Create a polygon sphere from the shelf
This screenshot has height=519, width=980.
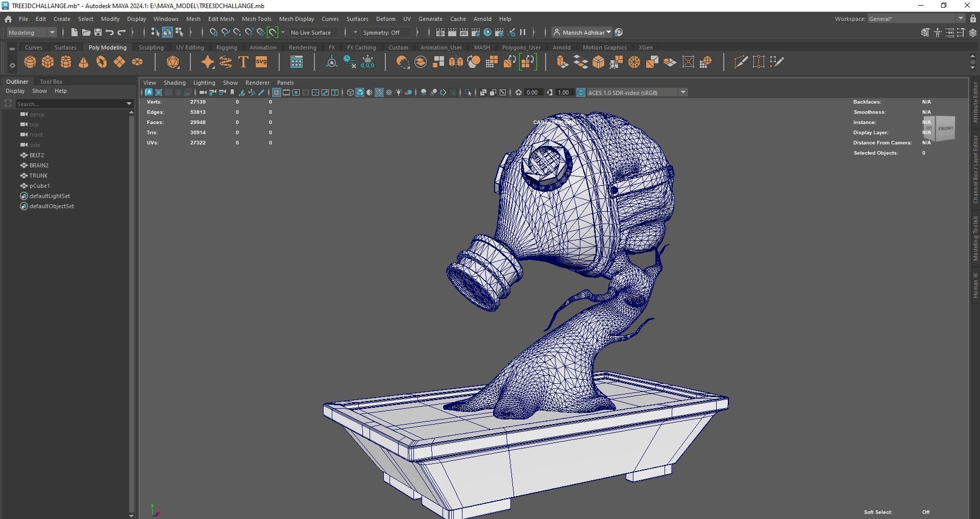[30, 62]
